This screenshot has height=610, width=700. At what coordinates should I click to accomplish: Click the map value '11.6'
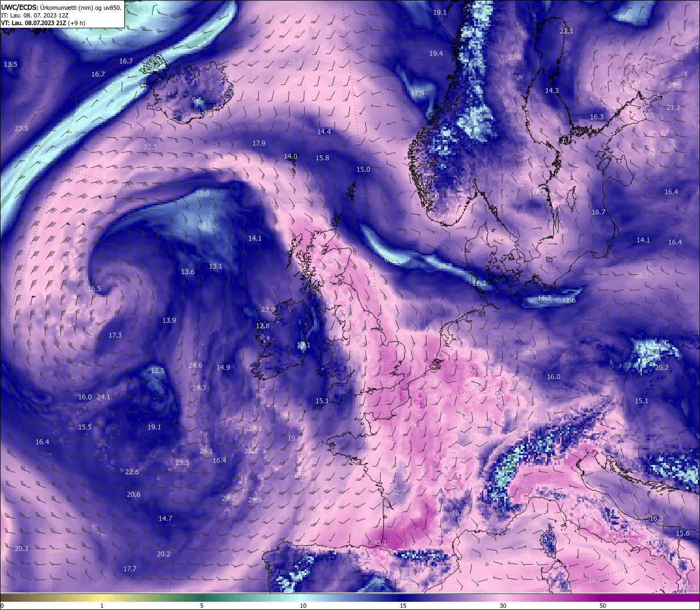tap(569, 300)
